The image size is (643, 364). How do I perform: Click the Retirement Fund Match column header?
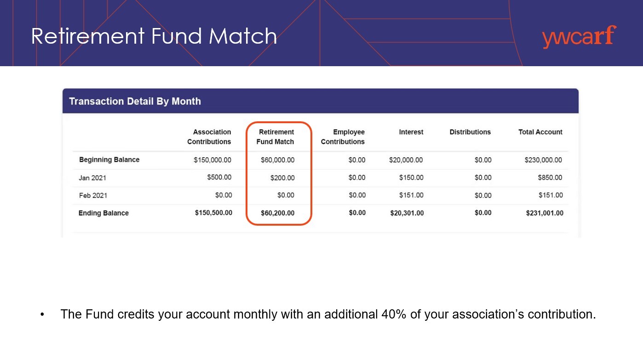click(276, 137)
